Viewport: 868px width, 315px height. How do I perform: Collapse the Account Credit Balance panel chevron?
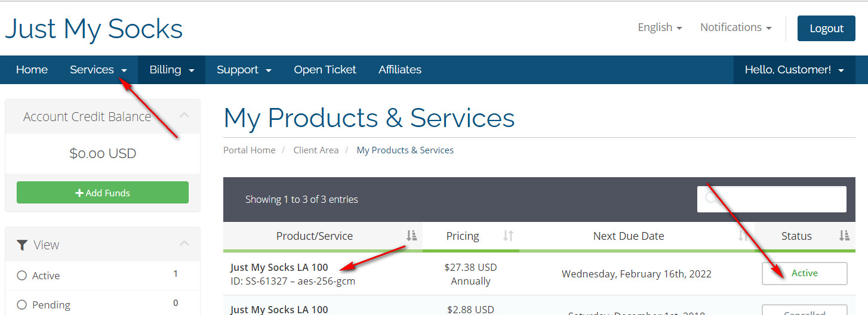click(184, 115)
